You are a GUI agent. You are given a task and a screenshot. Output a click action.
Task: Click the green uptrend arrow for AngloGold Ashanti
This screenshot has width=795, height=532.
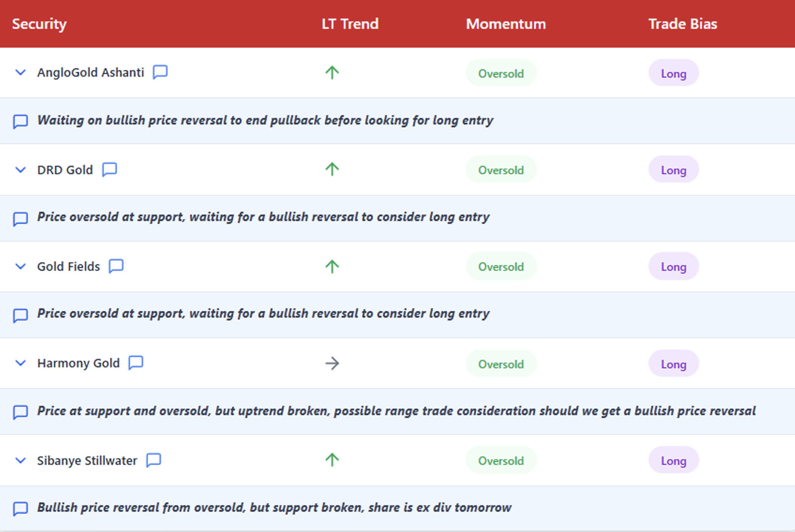point(332,73)
